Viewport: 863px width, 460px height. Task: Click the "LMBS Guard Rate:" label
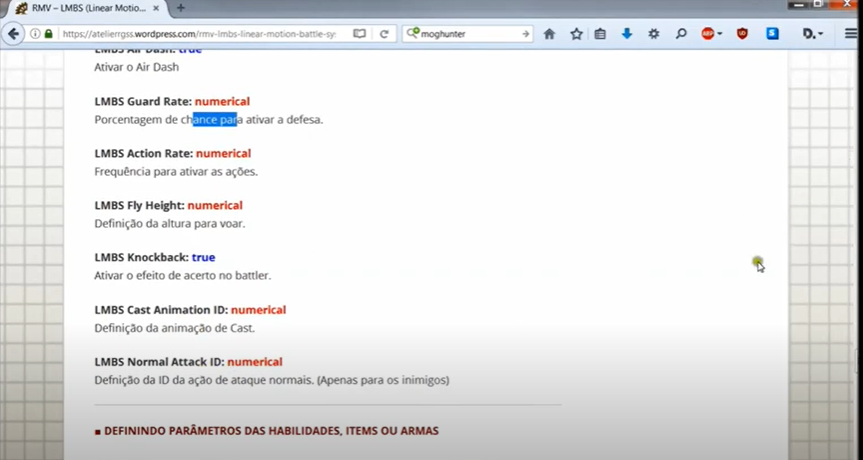tap(143, 102)
